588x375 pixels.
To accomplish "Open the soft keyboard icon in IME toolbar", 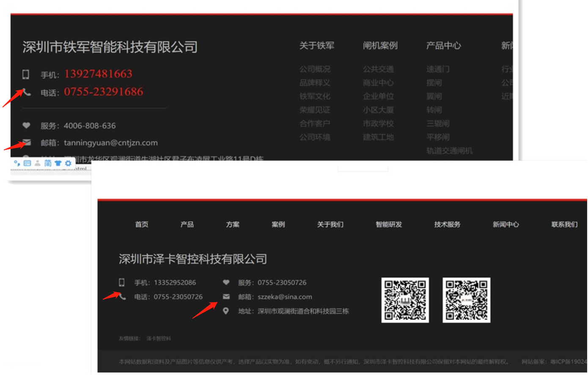I will [x=27, y=163].
